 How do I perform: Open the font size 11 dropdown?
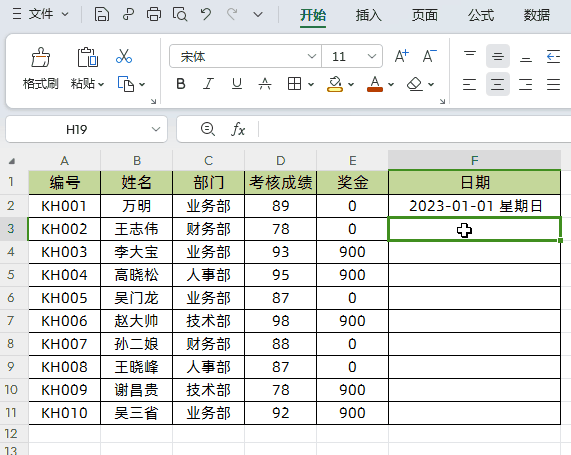coord(371,56)
